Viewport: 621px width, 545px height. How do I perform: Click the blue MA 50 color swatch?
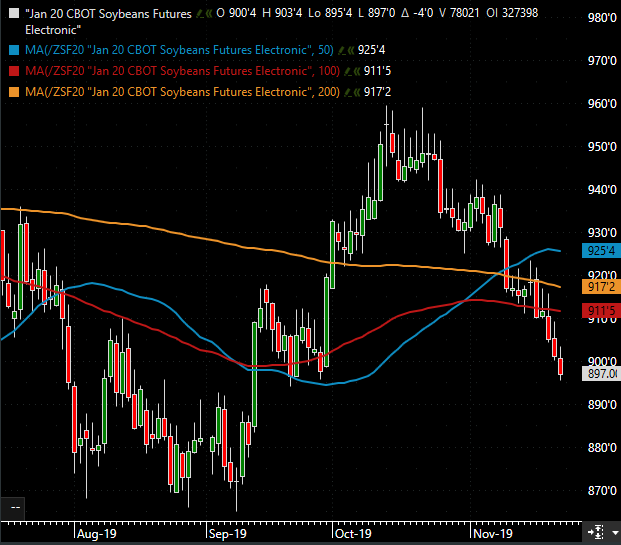tap(14, 50)
